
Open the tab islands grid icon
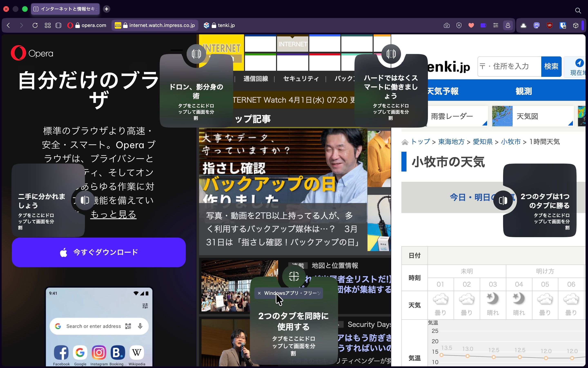click(48, 25)
